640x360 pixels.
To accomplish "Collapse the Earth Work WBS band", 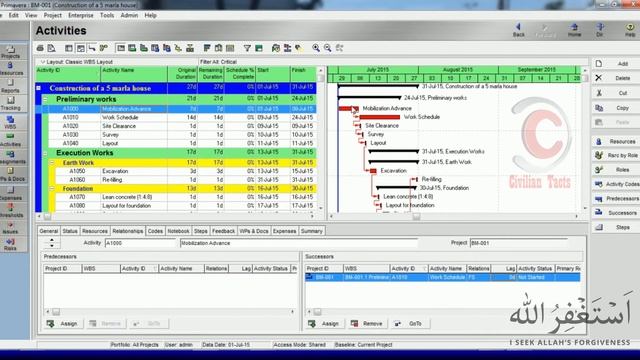I will click(x=52, y=162).
